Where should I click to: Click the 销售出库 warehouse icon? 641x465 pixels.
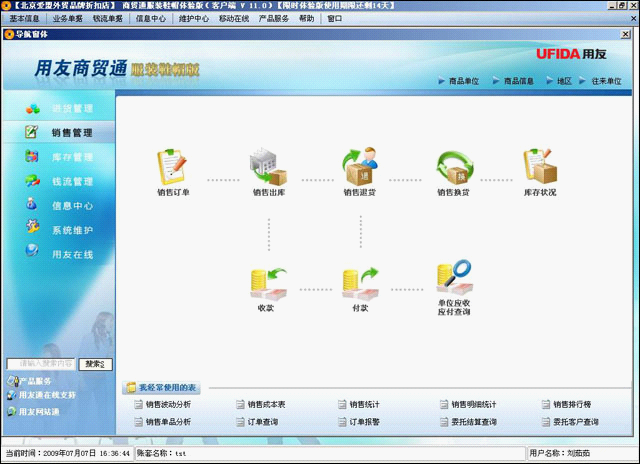(268, 167)
